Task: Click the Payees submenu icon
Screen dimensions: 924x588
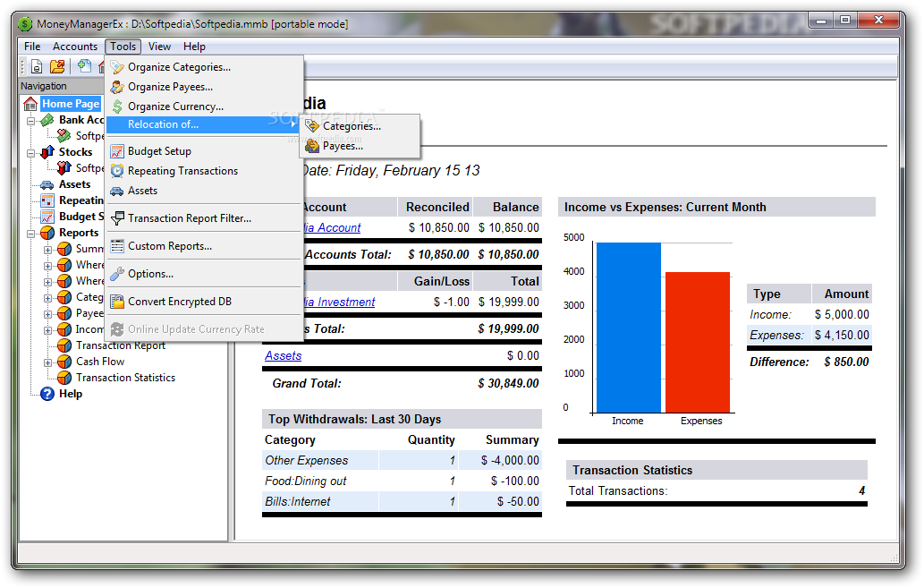Action: tap(312, 146)
